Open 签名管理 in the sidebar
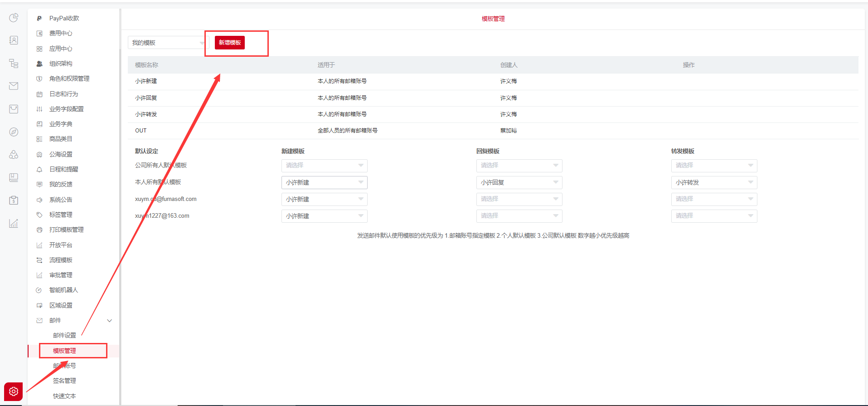 click(64, 381)
